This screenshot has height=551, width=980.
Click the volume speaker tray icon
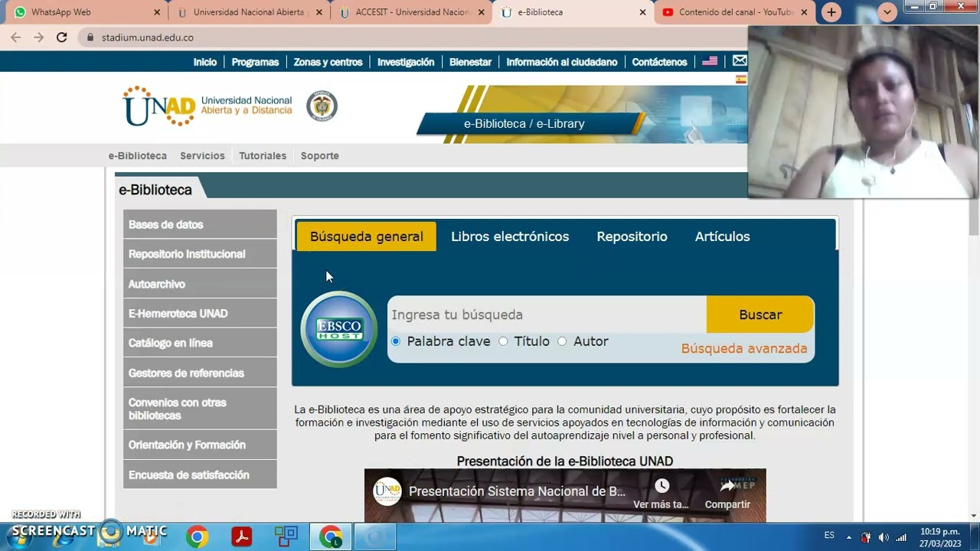pos(884,537)
